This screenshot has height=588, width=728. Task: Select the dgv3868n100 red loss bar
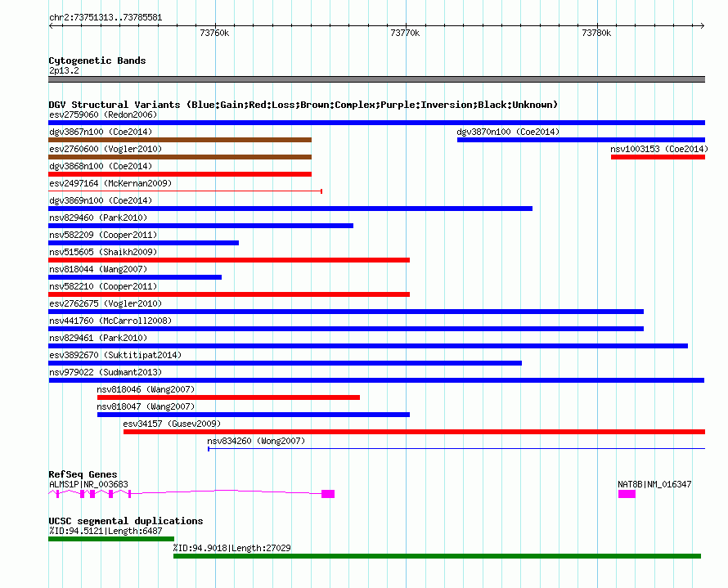tap(180, 174)
